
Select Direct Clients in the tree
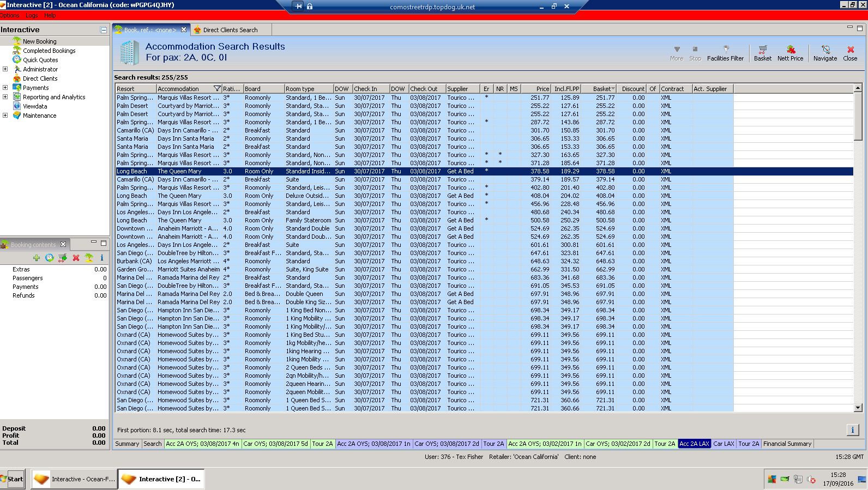(x=40, y=78)
